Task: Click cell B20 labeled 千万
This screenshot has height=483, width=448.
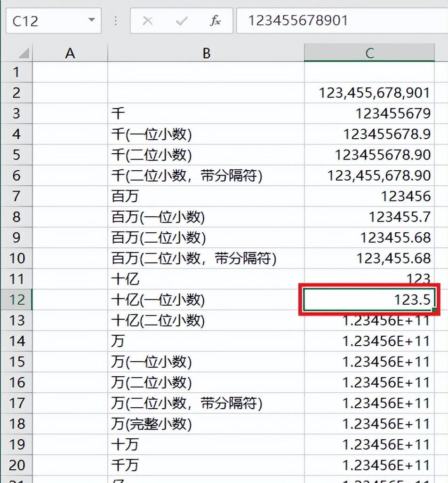Action: point(206,465)
